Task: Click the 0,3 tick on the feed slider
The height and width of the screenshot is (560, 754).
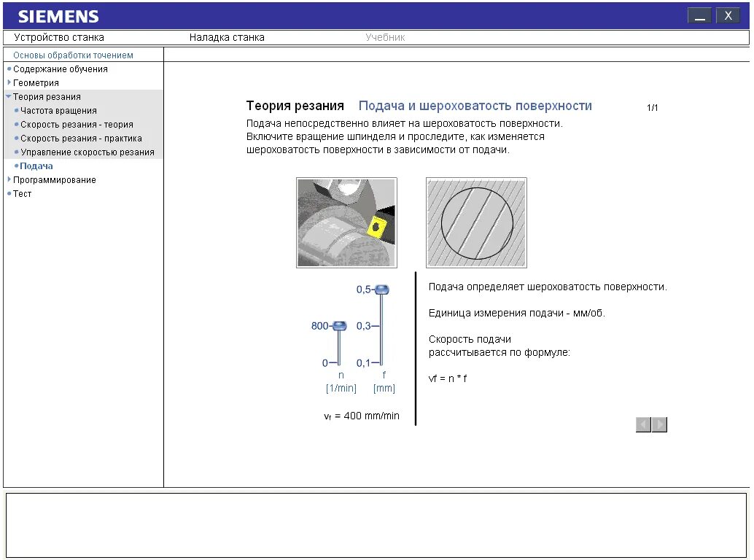Action: pyautogui.click(x=368, y=327)
